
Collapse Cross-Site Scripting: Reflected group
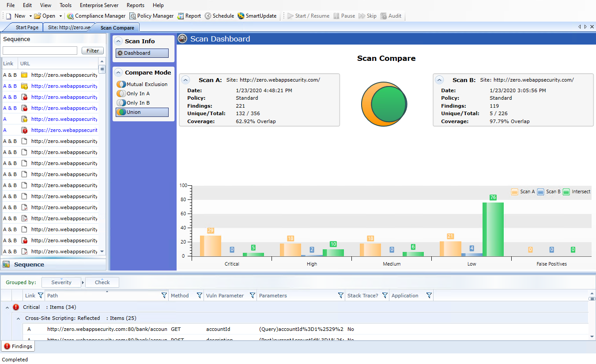[19, 318]
